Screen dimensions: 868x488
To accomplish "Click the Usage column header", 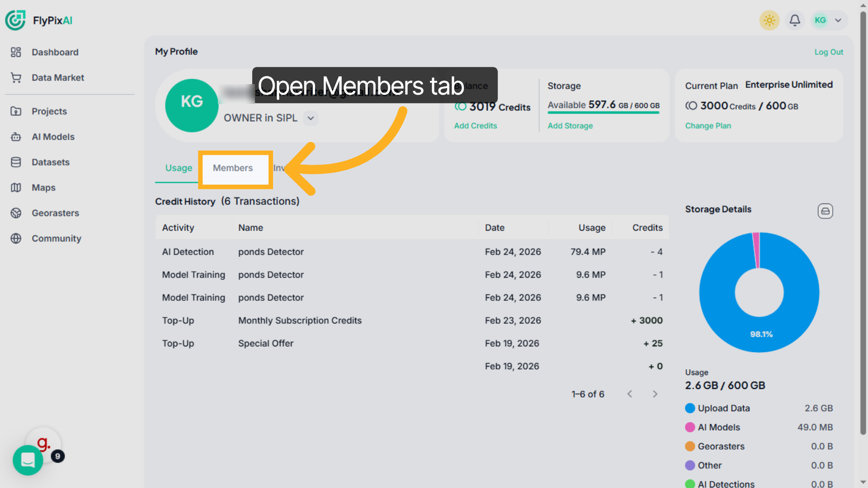I will point(592,227).
